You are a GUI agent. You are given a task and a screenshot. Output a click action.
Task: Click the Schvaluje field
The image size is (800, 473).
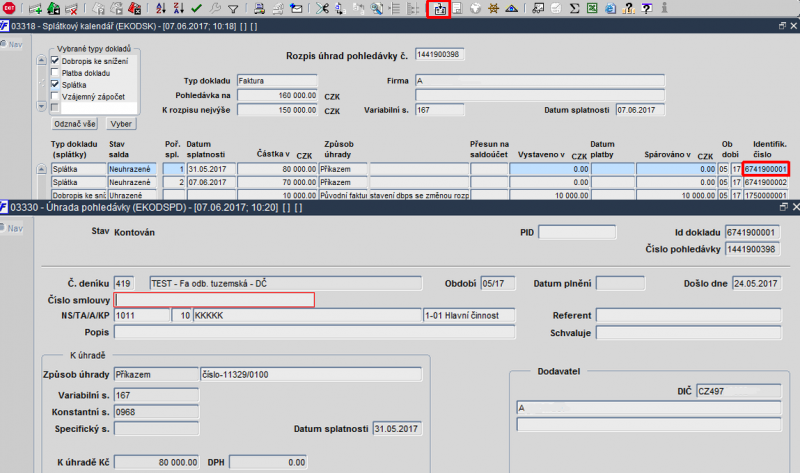[x=688, y=333]
